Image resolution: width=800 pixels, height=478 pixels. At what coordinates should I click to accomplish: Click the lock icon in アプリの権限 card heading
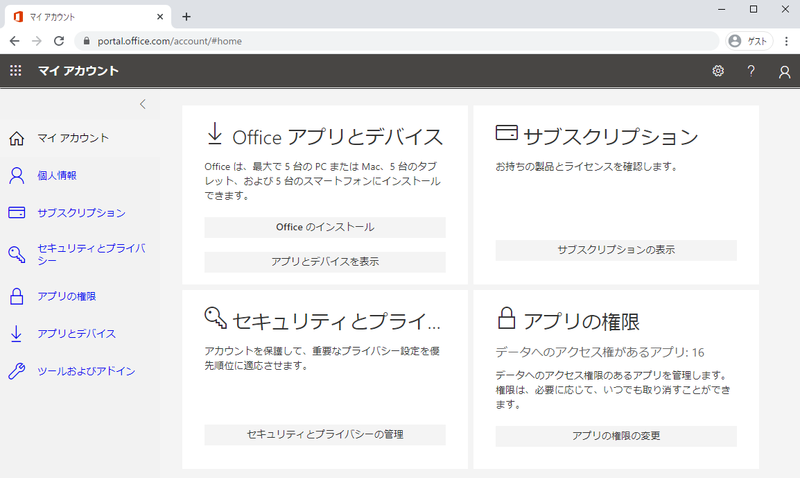(x=506, y=318)
